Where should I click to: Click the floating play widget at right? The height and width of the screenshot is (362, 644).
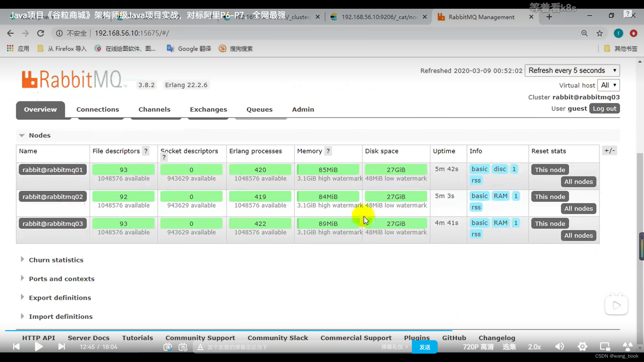coord(616,305)
